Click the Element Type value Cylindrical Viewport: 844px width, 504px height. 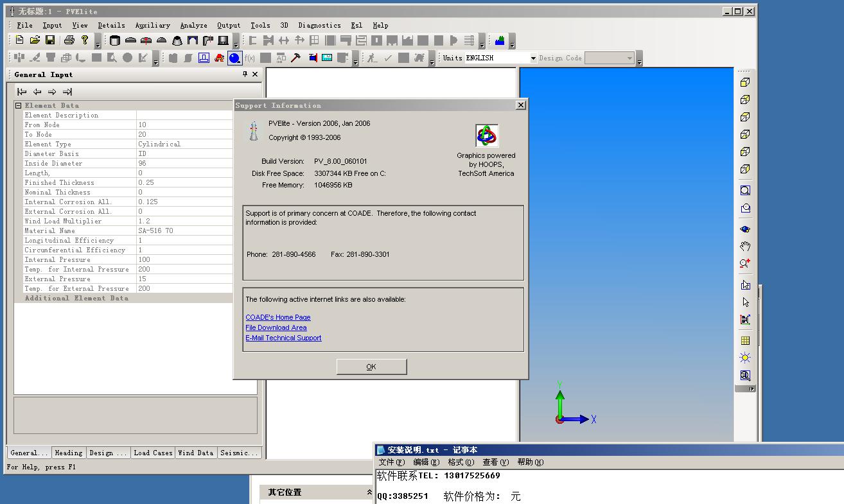pos(184,144)
